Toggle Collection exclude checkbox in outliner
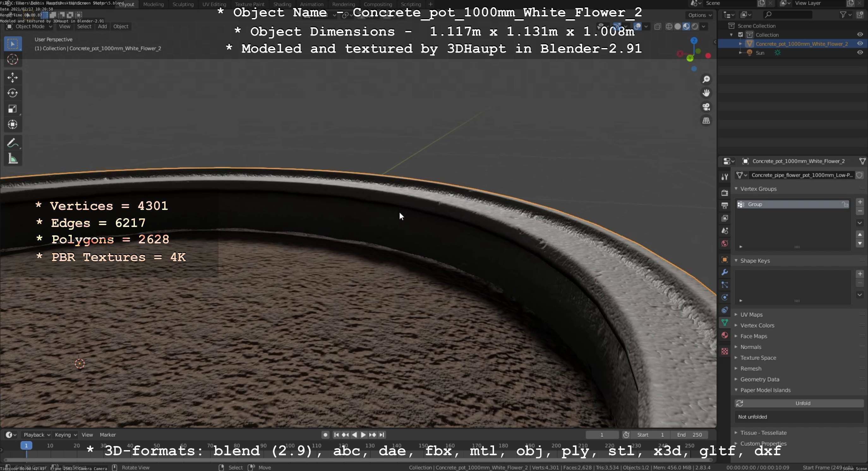 tap(741, 35)
